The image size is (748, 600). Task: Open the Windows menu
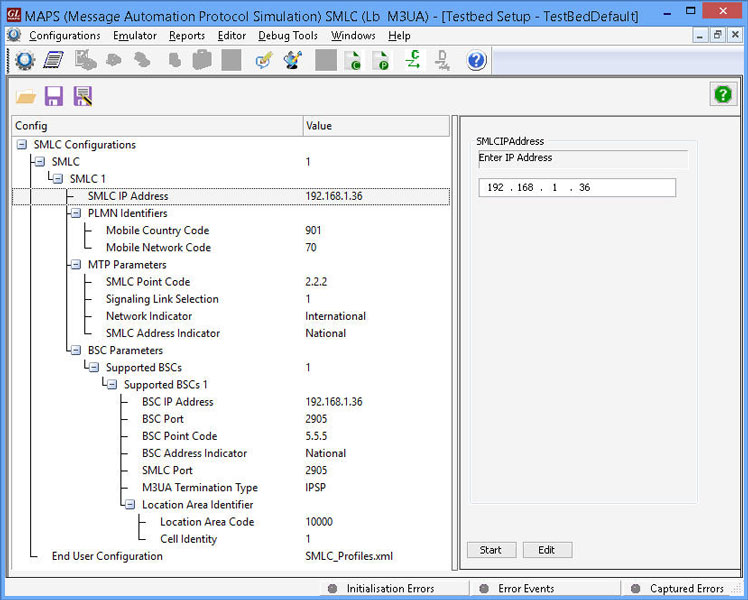coord(353,36)
